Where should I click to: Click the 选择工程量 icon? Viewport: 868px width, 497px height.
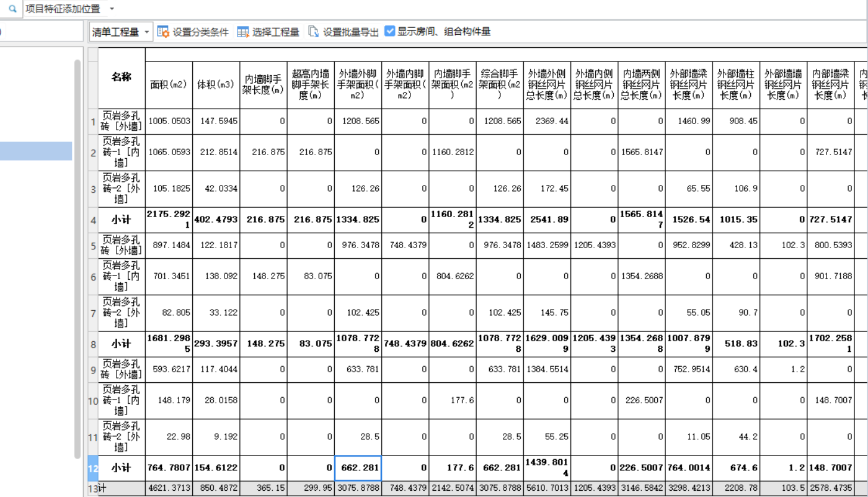[x=243, y=32]
